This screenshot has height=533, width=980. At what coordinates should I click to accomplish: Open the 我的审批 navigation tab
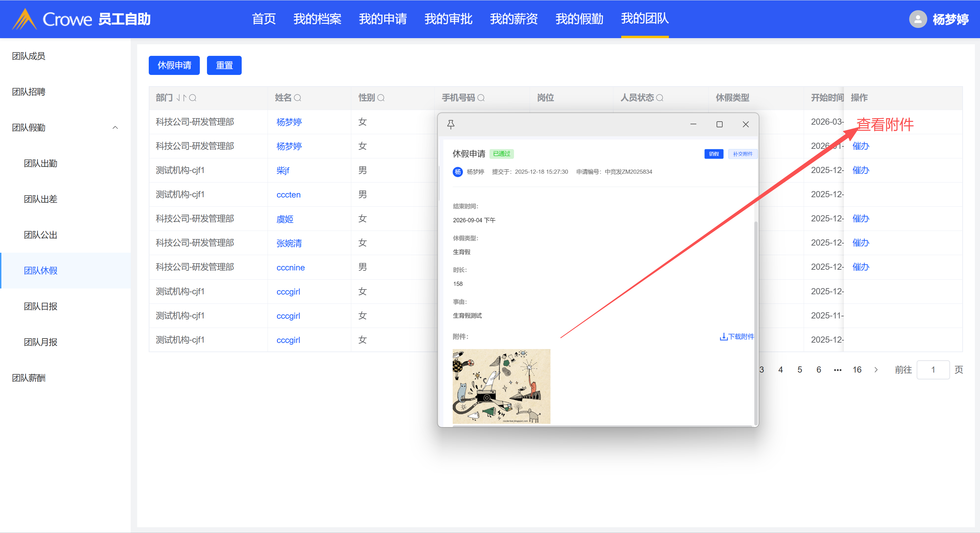448,19
